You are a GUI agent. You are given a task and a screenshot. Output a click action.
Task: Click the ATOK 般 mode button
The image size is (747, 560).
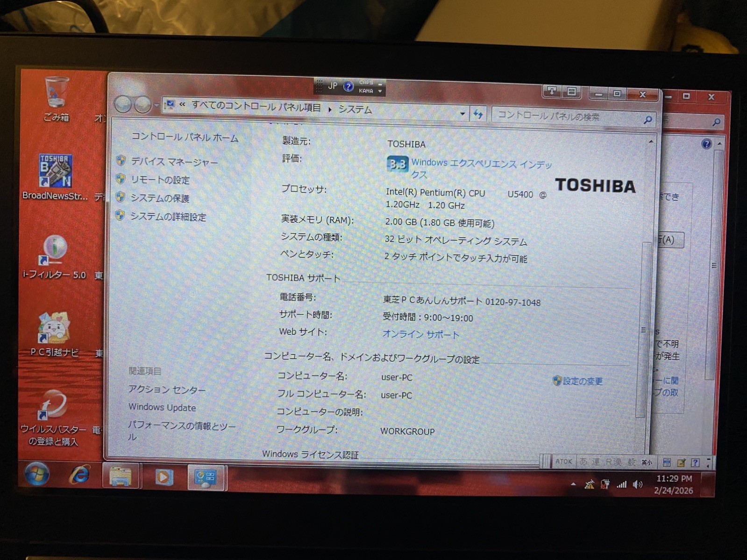tap(632, 462)
